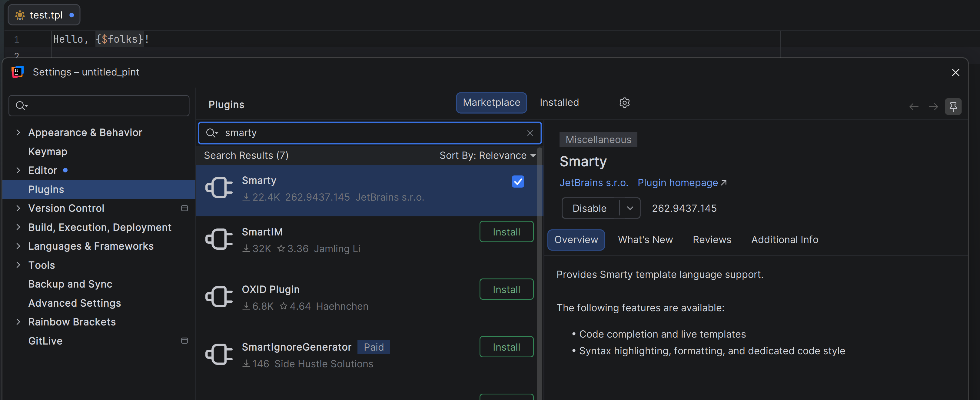The width and height of the screenshot is (980, 400).
Task: Open the Overview tab
Action: click(576, 240)
